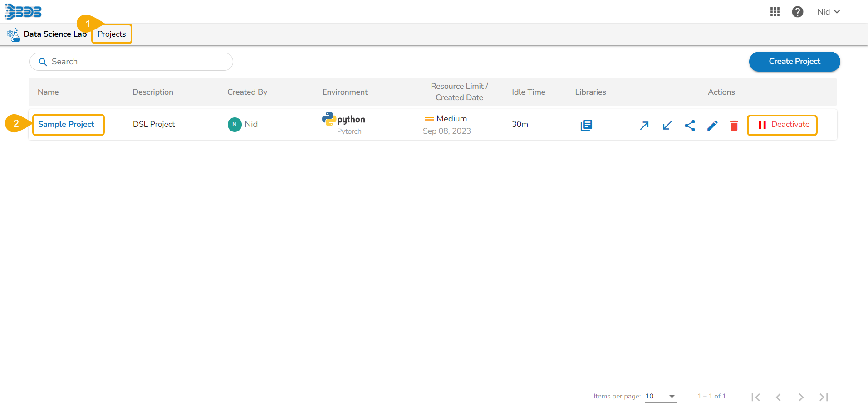The image size is (868, 417).
Task: Click the BDB logo
Action: 23,12
